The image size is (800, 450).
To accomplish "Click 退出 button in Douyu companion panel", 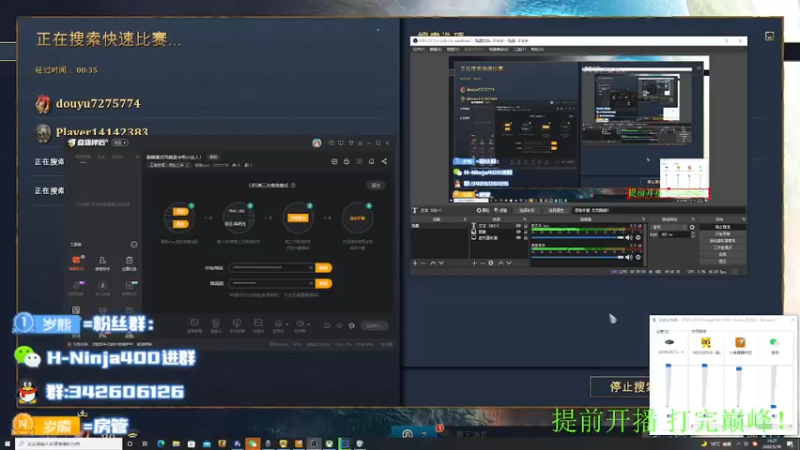I will (x=376, y=185).
